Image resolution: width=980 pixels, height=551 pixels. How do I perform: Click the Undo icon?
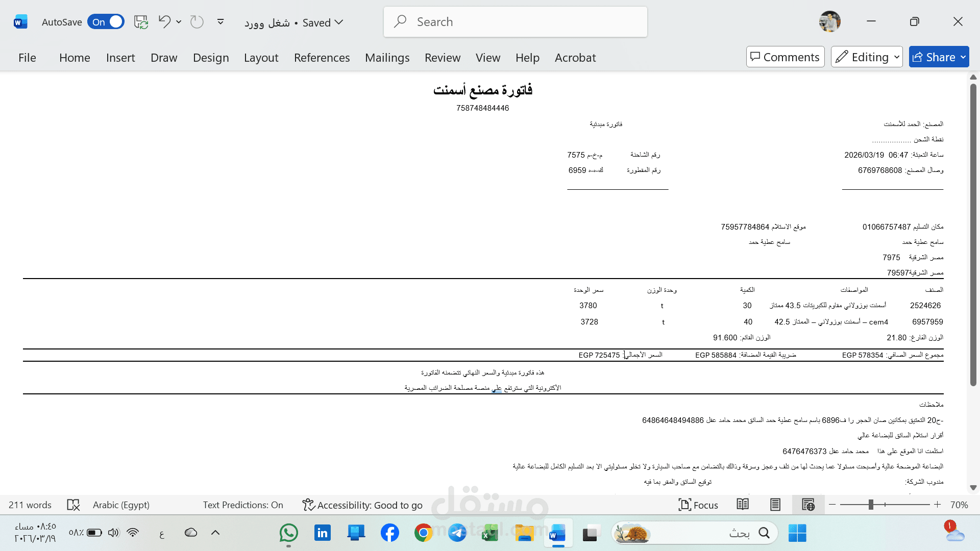pyautogui.click(x=164, y=21)
